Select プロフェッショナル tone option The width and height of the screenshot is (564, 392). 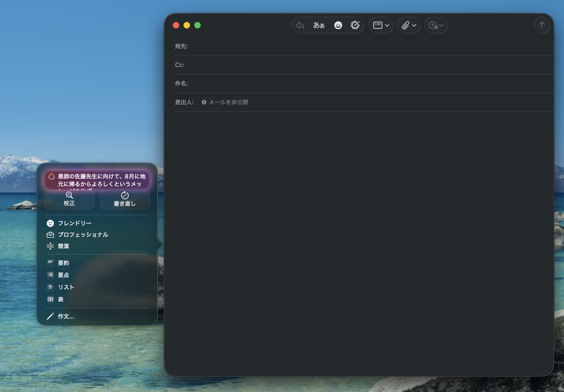[97, 235]
